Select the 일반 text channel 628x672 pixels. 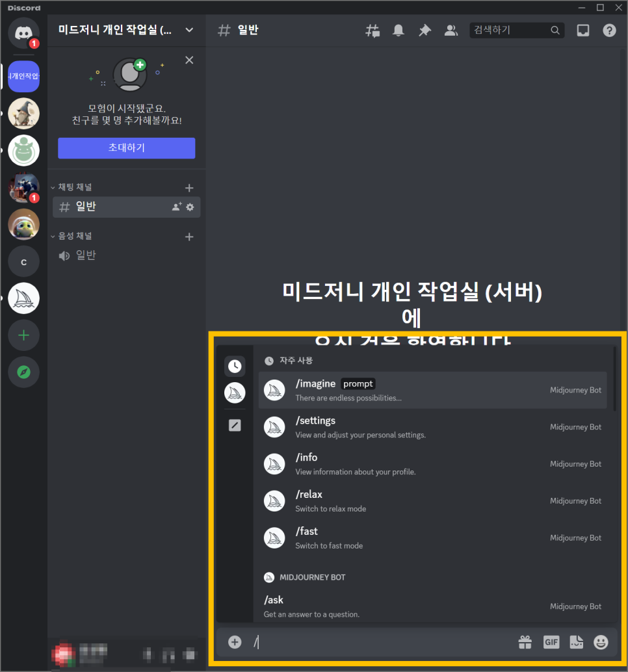(127, 207)
